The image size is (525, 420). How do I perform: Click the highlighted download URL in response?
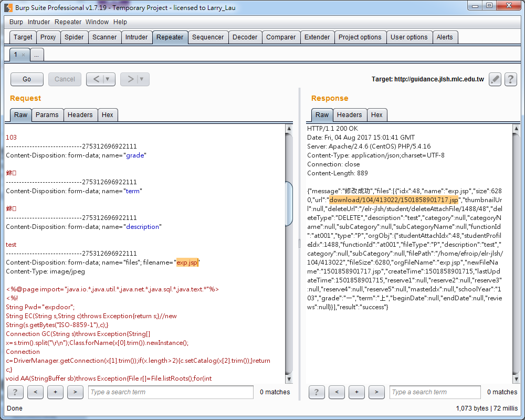point(394,200)
